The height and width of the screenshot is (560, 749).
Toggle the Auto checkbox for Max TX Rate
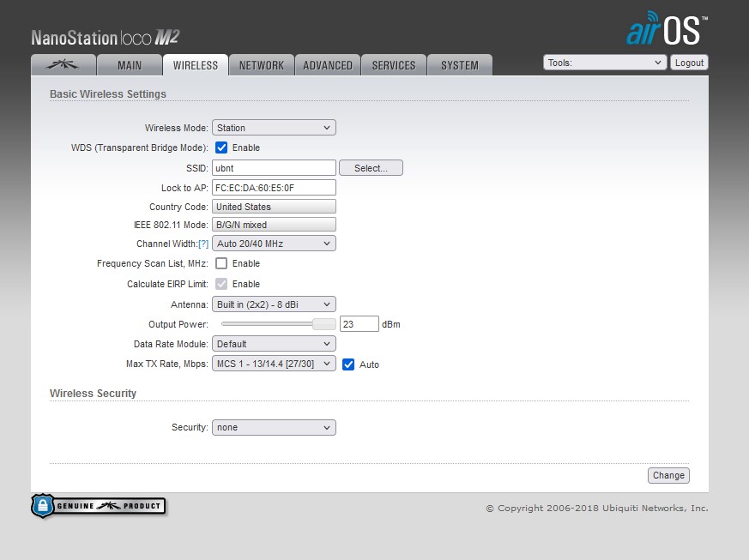348,364
